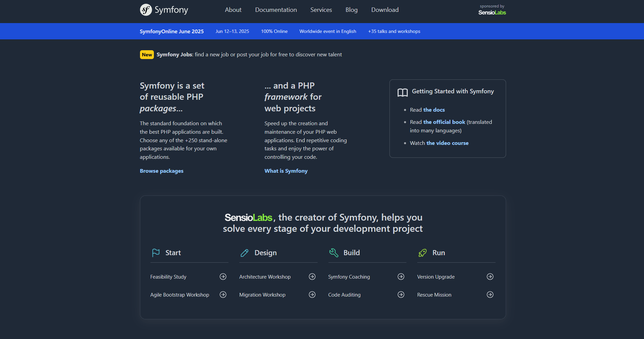Click arrow icon next to Version Upgrade
This screenshot has width=644, height=339.
click(490, 277)
